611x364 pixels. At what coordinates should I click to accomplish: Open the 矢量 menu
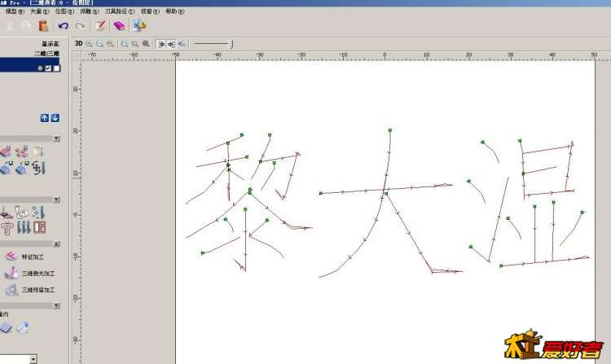[40, 11]
